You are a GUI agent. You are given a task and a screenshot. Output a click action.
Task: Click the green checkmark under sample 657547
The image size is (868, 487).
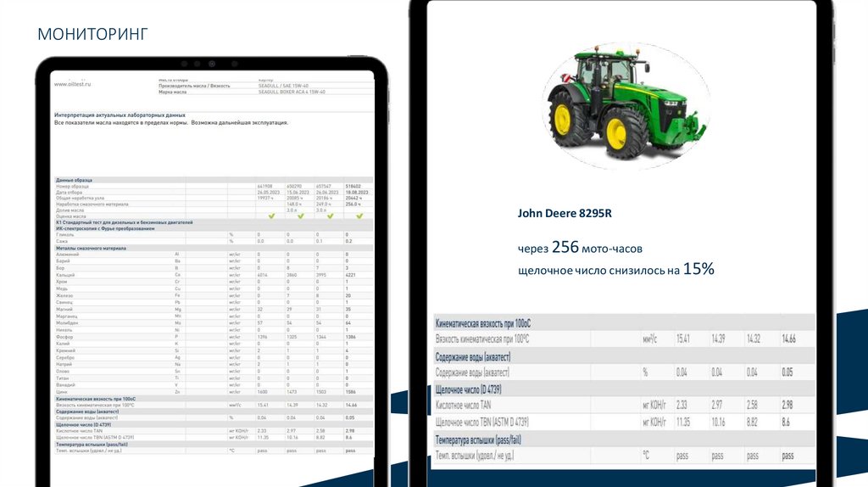tap(331, 216)
